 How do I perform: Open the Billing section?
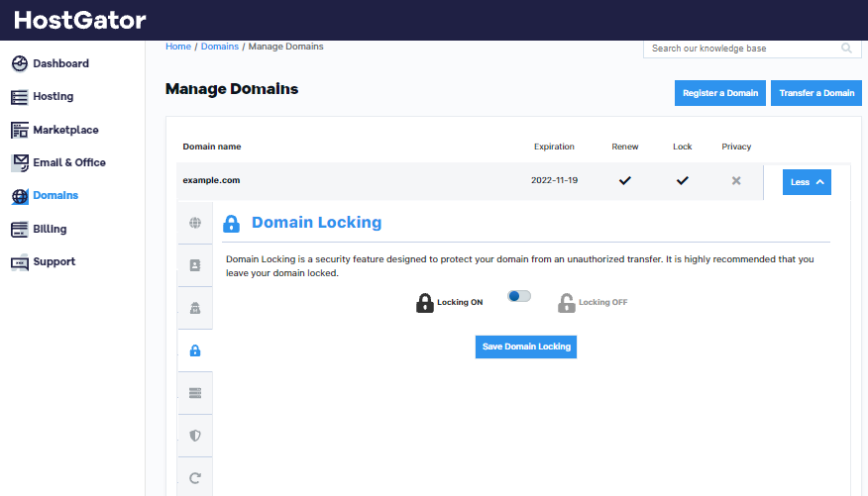tap(39, 229)
